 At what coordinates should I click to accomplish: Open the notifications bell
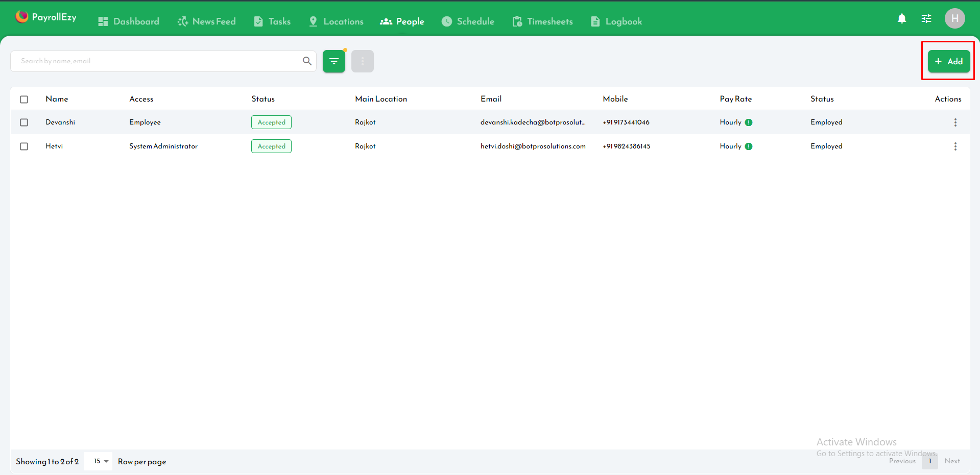pos(902,18)
